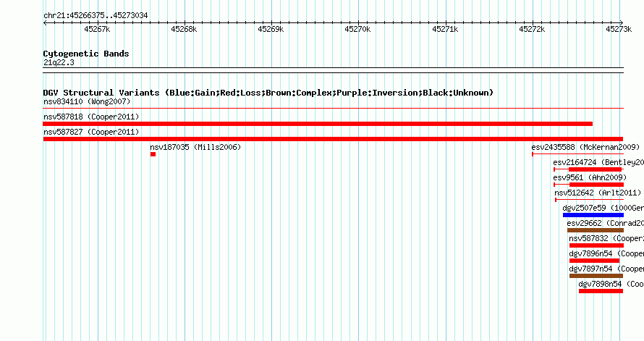Click the red nsv587832 loss bar
The width and height of the screenshot is (644, 341).
point(596,245)
